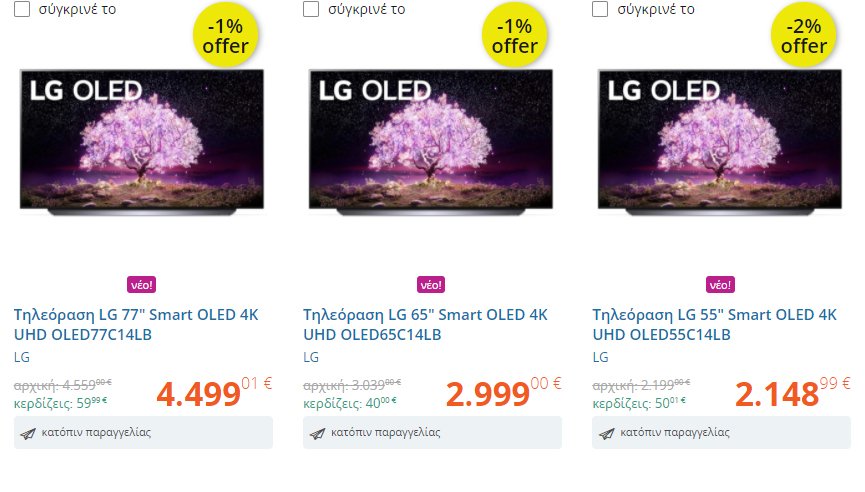Click the paper plane icon under the 2.148 price
Image resolution: width=865 pixels, height=492 pixels.
[x=607, y=434]
